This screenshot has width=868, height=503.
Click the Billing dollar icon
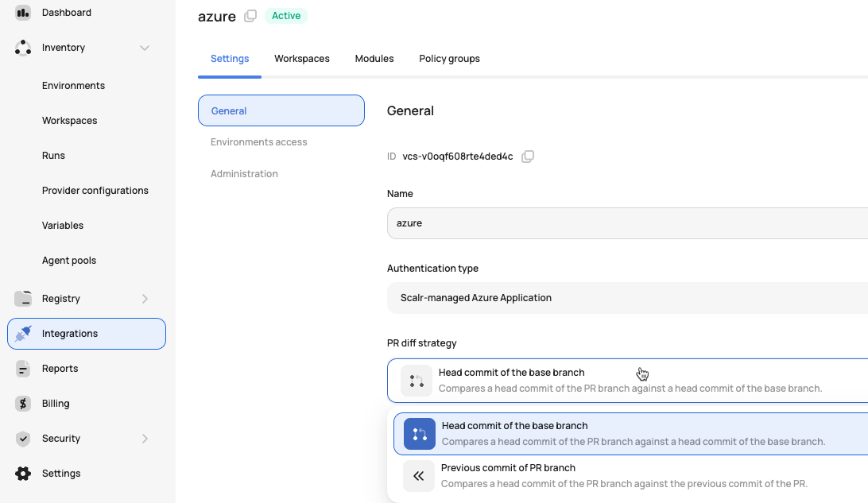[23, 404]
